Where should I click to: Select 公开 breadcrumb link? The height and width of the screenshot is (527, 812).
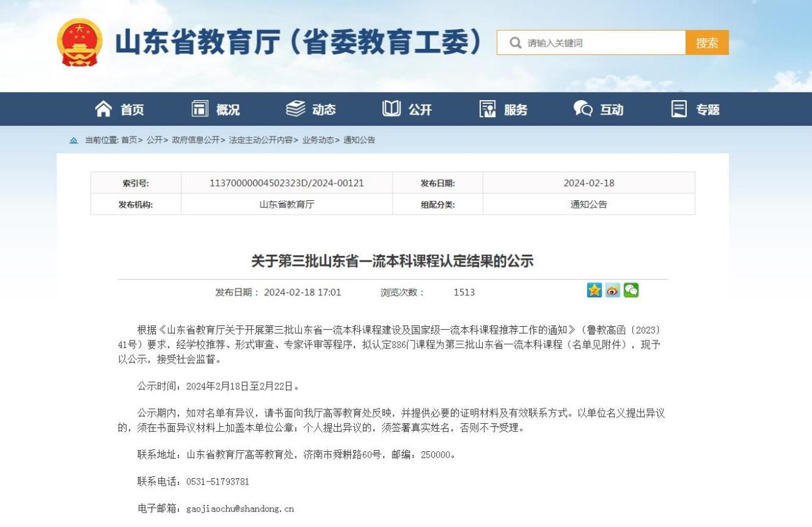155,140
